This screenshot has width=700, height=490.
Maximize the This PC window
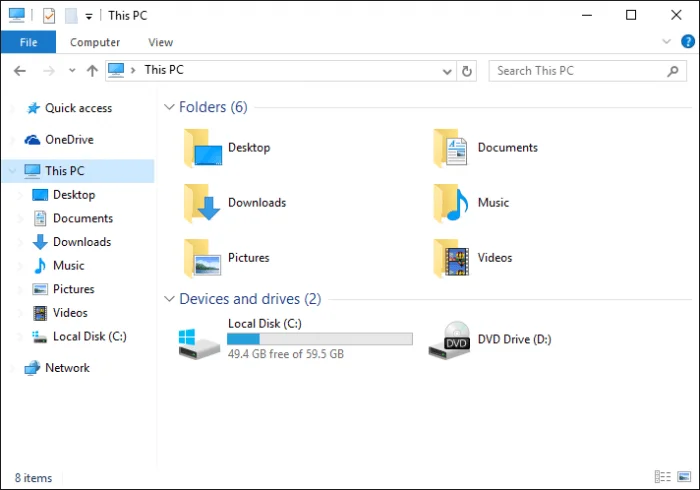pyautogui.click(x=631, y=16)
